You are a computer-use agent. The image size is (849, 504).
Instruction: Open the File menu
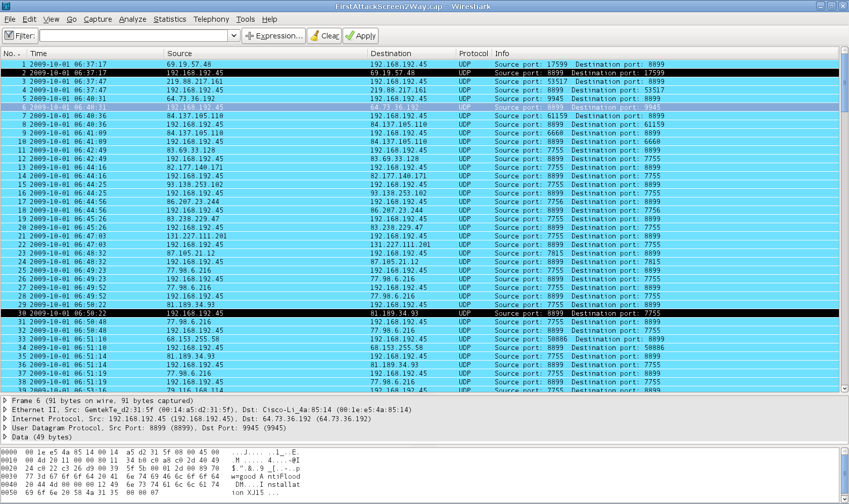coord(10,19)
